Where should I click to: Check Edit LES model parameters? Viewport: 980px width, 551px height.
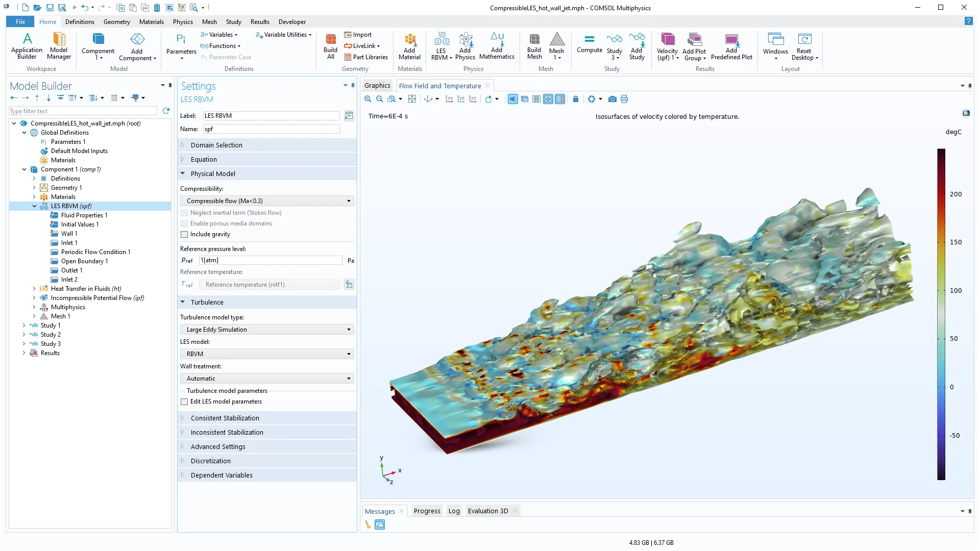184,402
